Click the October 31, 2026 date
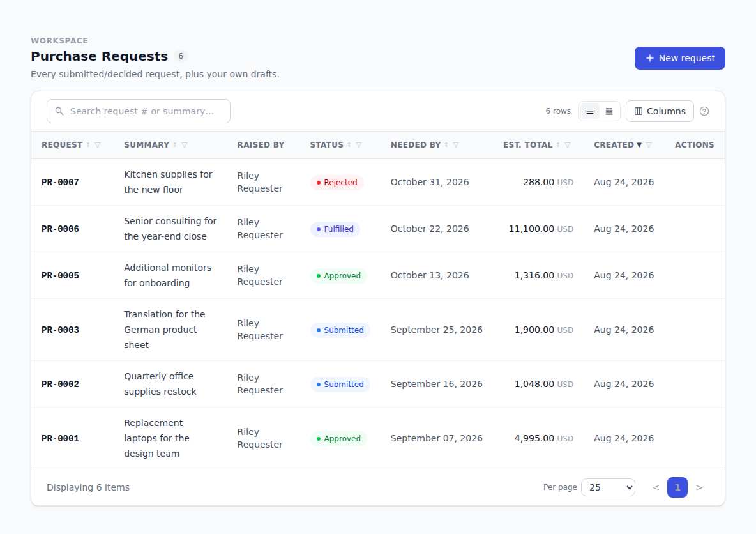Image resolution: width=756 pixels, height=534 pixels. click(430, 182)
